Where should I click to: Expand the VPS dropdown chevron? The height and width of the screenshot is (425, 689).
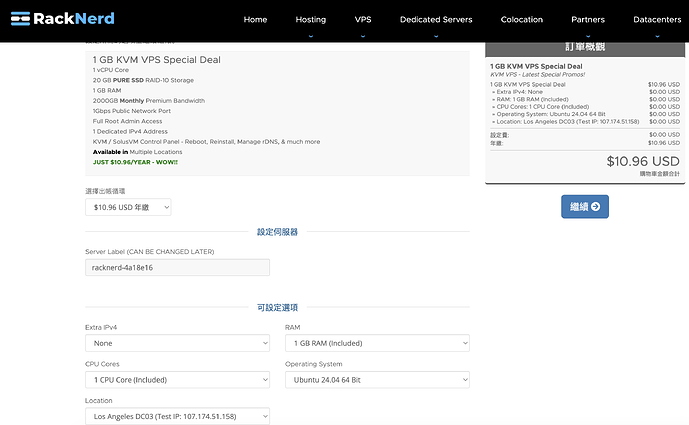(x=362, y=35)
